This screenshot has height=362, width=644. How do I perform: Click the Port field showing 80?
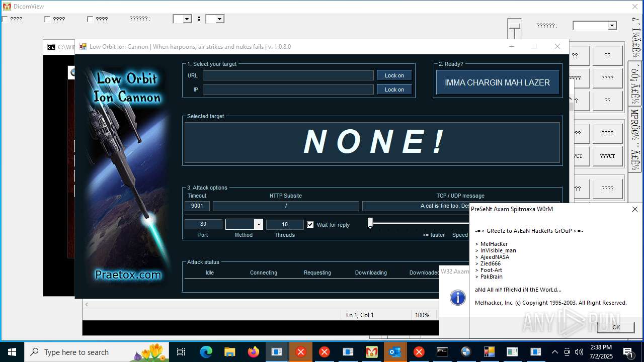tap(203, 224)
